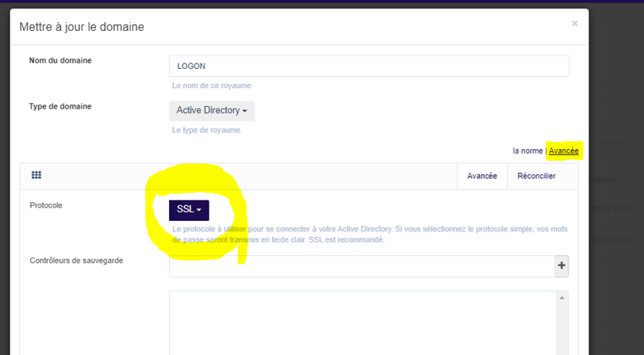Click the grid icon in the panel header
The image size is (644, 355).
36,176
